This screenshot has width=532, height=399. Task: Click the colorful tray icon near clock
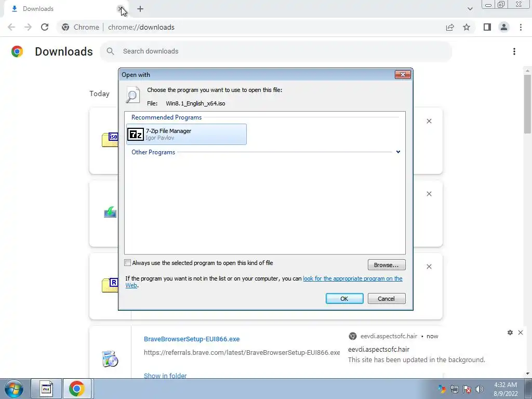(442, 389)
